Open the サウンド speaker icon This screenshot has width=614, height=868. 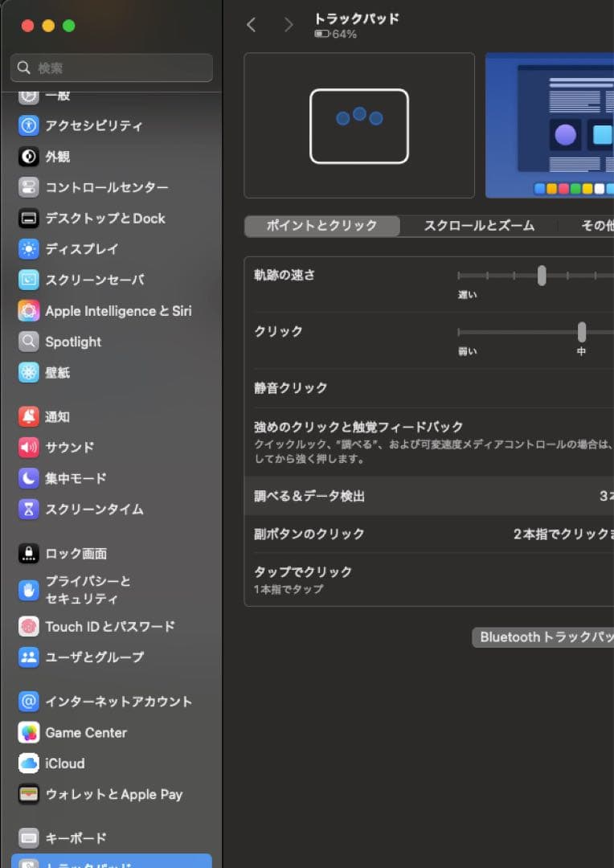tap(28, 448)
